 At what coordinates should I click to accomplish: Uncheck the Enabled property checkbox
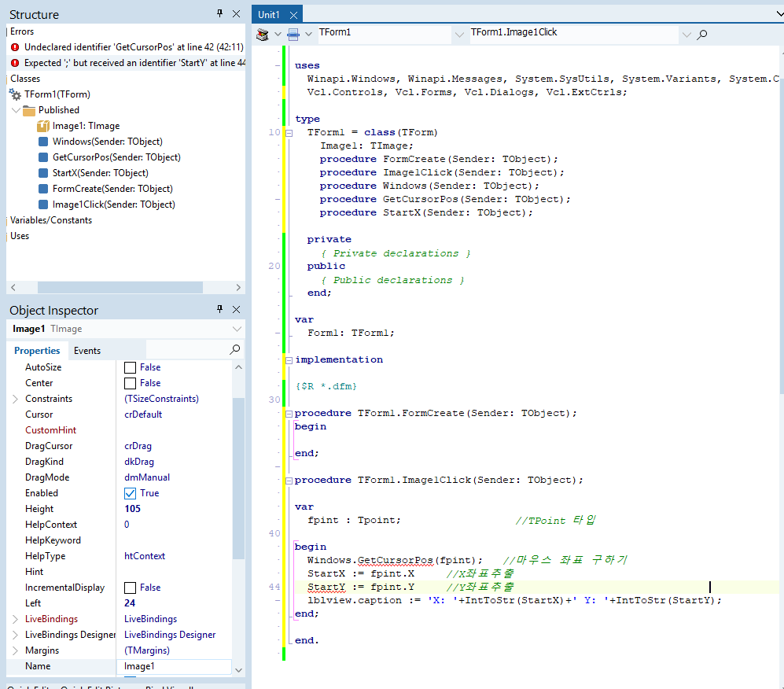pos(131,493)
